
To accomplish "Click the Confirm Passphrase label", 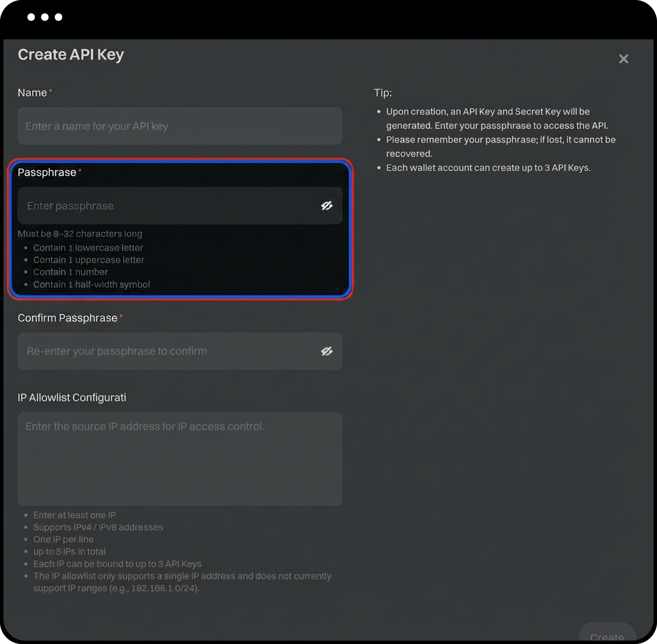I will (67, 318).
